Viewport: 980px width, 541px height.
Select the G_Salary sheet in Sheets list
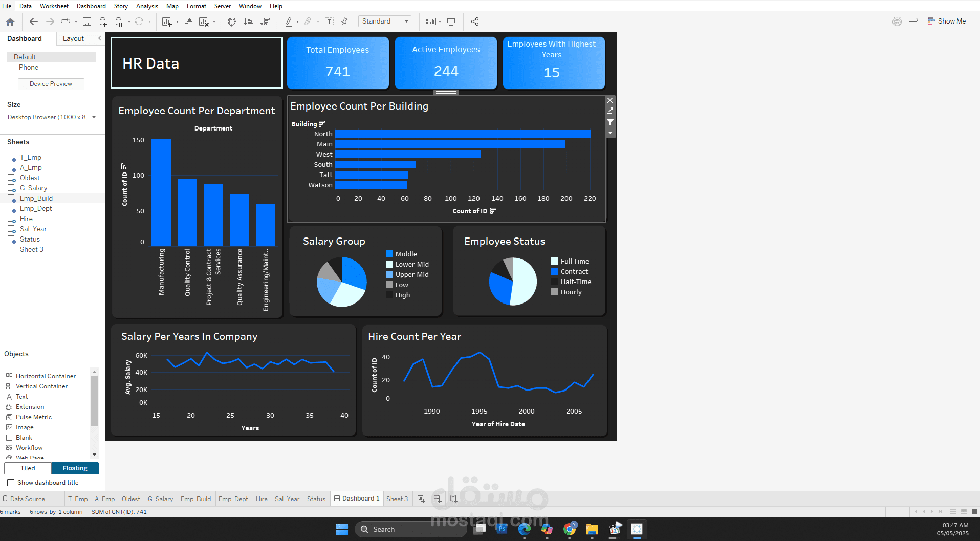tap(33, 188)
